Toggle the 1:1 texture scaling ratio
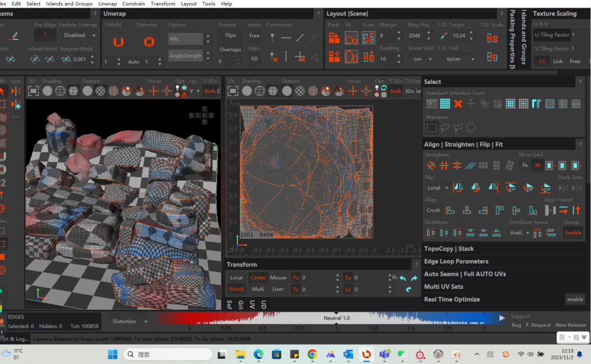591x364 pixels. (541, 61)
